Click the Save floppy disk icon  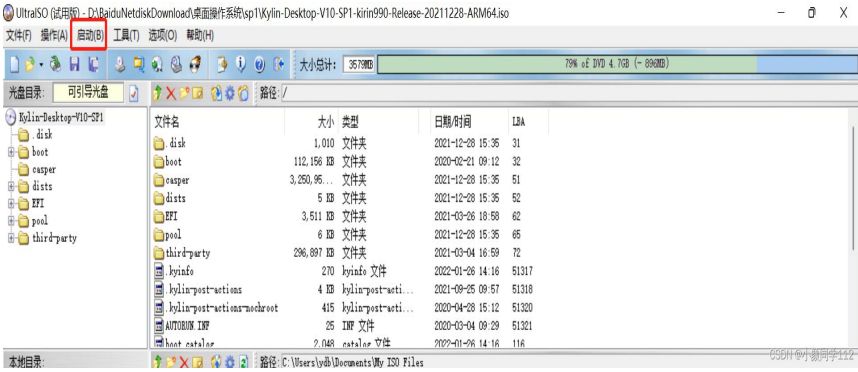tap(74, 65)
